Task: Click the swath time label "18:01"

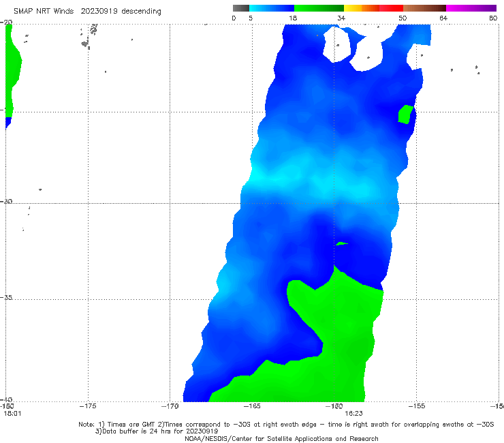Action: (x=12, y=414)
